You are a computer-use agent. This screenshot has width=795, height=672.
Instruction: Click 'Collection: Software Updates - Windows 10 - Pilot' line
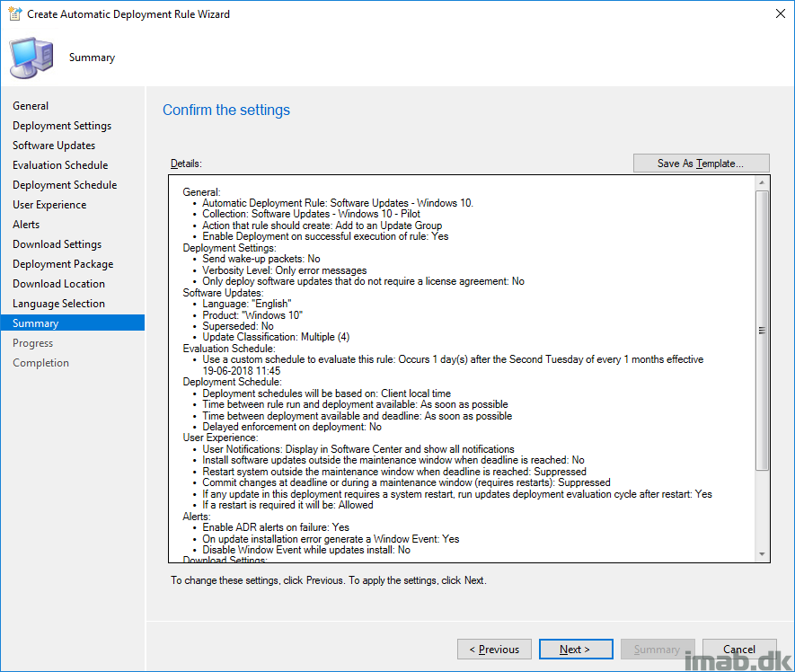312,214
